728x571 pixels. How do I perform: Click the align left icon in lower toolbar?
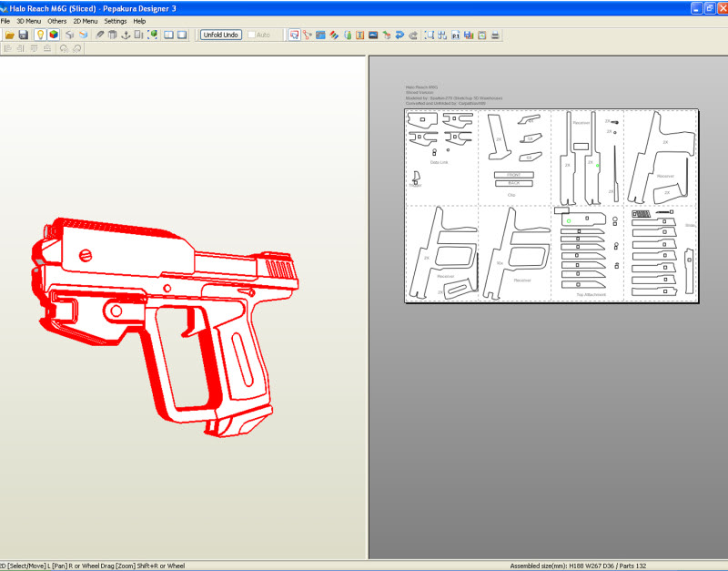pyautogui.click(x=7, y=48)
